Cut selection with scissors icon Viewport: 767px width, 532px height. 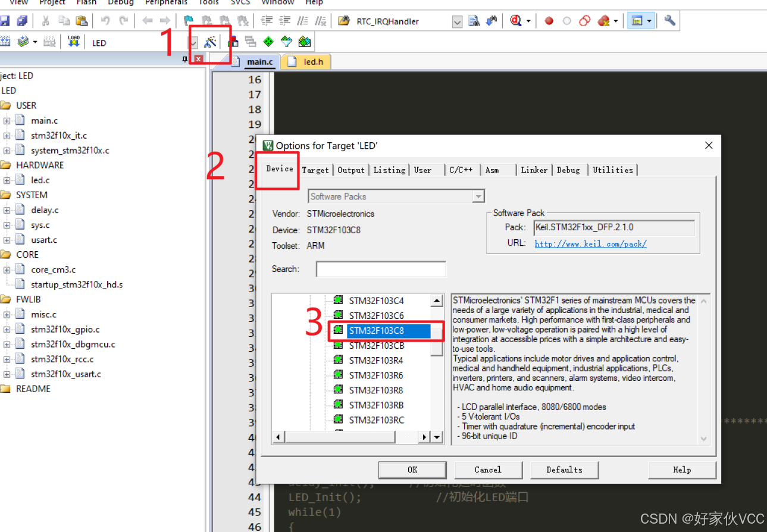(x=45, y=21)
